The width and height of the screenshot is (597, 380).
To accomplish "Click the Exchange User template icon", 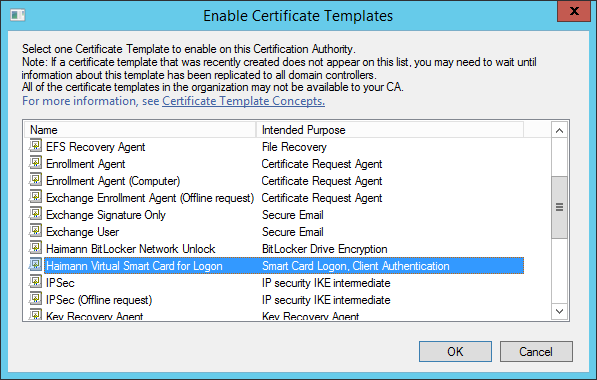I will coord(35,231).
